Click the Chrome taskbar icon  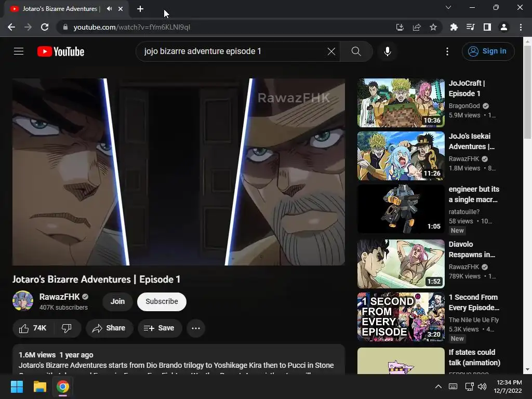63,387
